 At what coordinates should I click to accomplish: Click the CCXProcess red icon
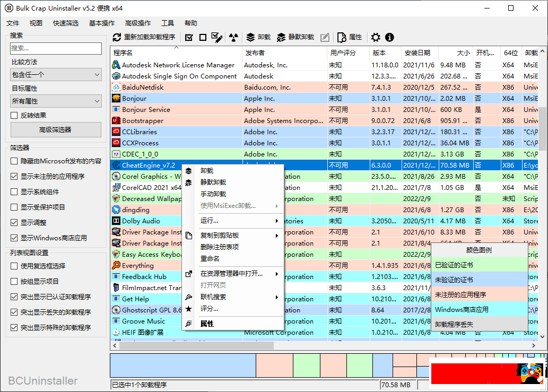[116, 143]
